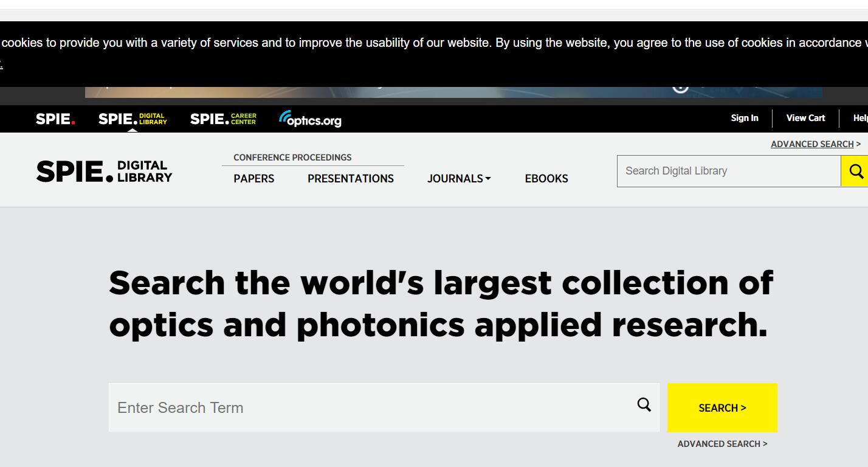Viewport: 868px width, 467px height.
Task: Expand the Journals dropdown
Action: (x=459, y=179)
